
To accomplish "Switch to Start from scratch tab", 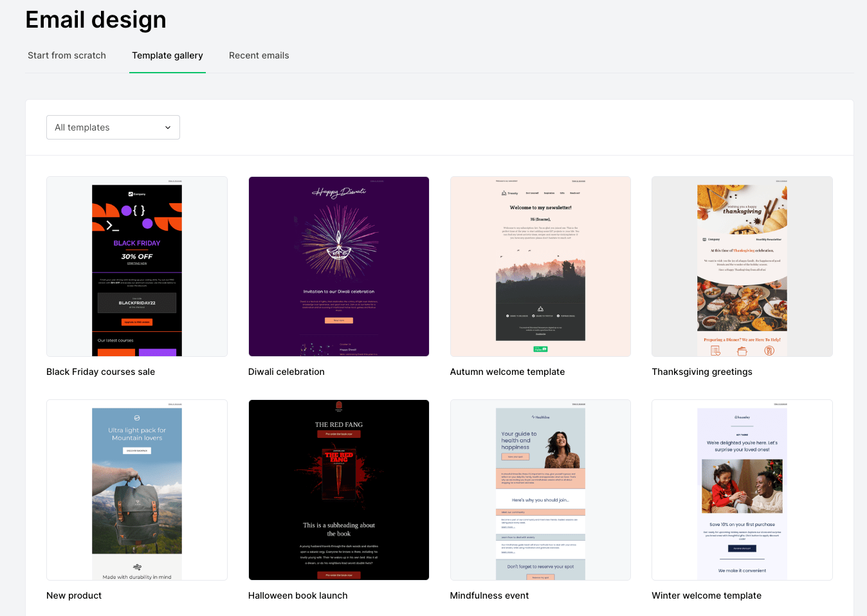I will 67,55.
